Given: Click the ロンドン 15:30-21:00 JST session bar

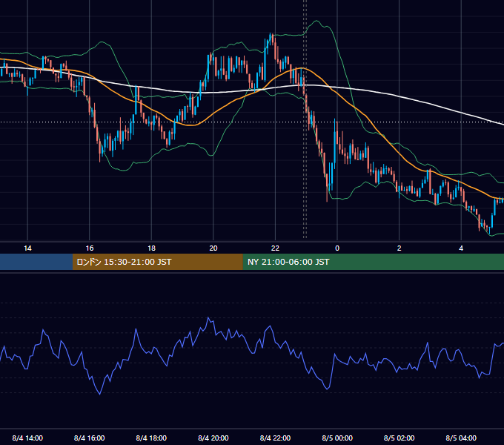Looking at the screenshot, I should 157,262.
